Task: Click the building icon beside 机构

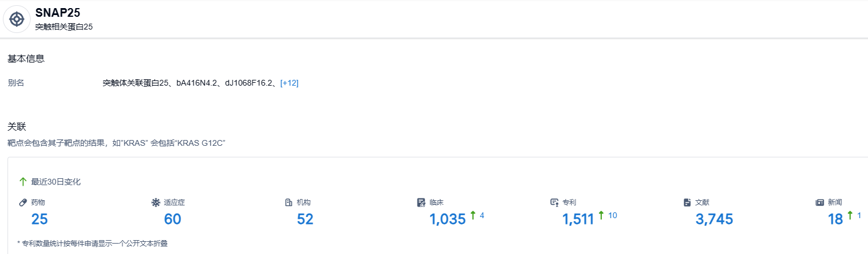Action: point(289,203)
